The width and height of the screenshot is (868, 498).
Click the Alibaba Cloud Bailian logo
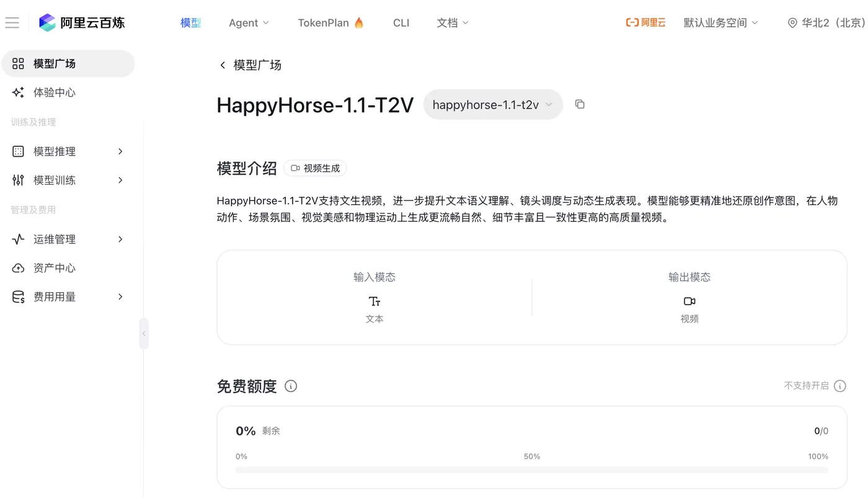[81, 23]
